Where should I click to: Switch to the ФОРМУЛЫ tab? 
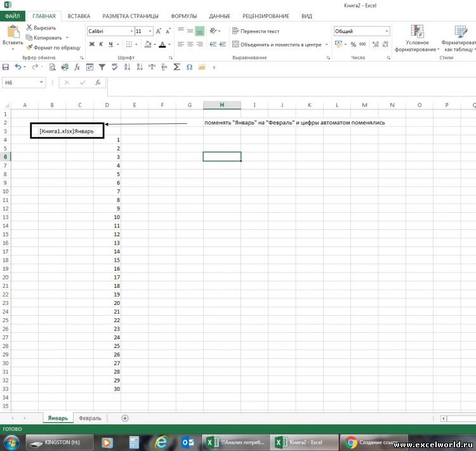(183, 16)
